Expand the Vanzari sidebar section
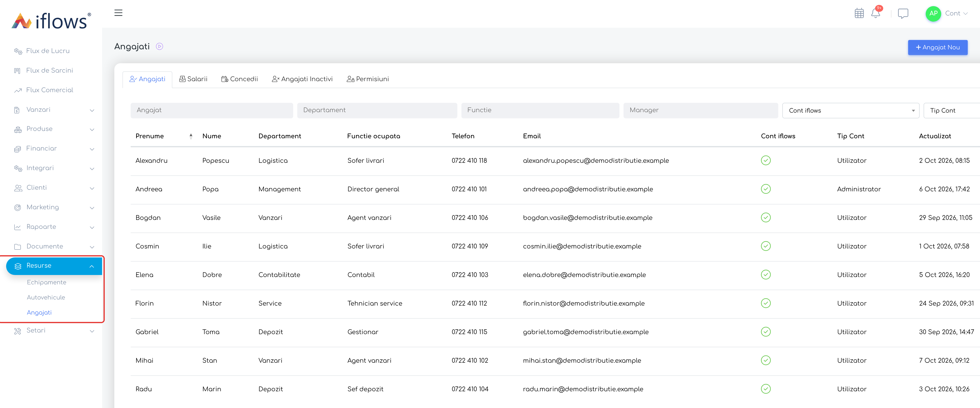The image size is (980, 408). tap(54, 110)
